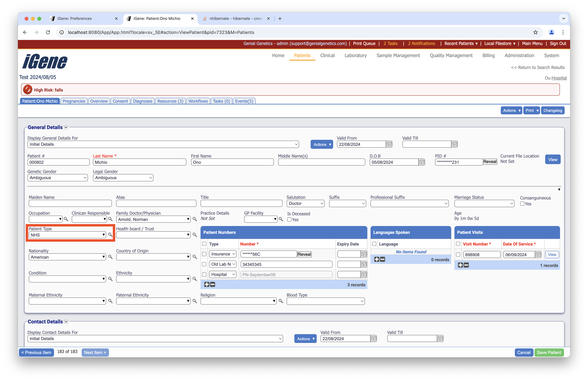Click the magnifier icon beside Patient Type
588x381 pixels.
pos(110,235)
